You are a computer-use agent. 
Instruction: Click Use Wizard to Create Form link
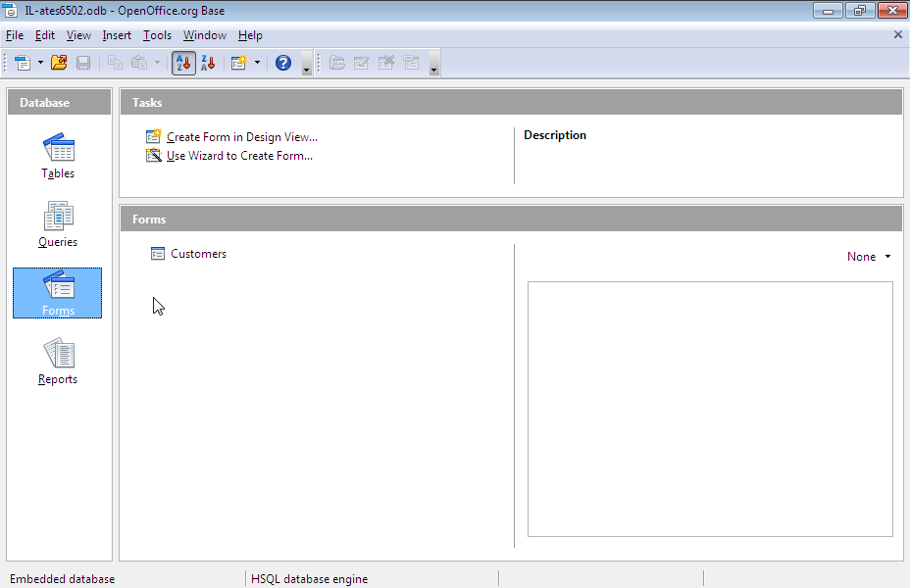pyautogui.click(x=239, y=156)
